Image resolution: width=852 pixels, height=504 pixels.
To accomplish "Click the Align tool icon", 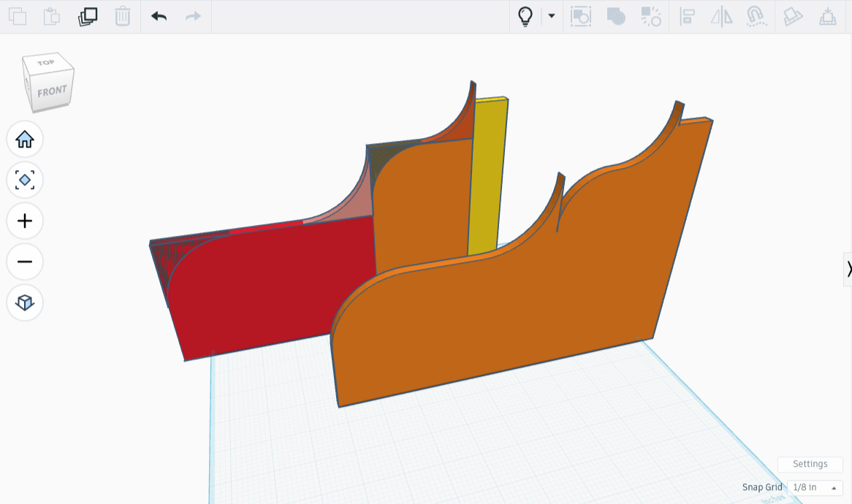I will pos(687,16).
